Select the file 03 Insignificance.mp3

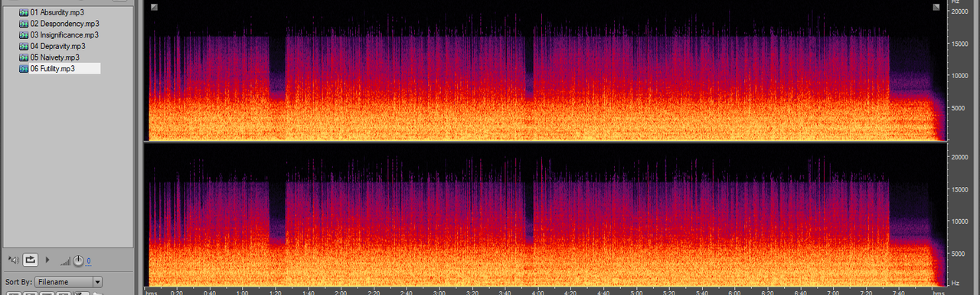[x=64, y=35]
